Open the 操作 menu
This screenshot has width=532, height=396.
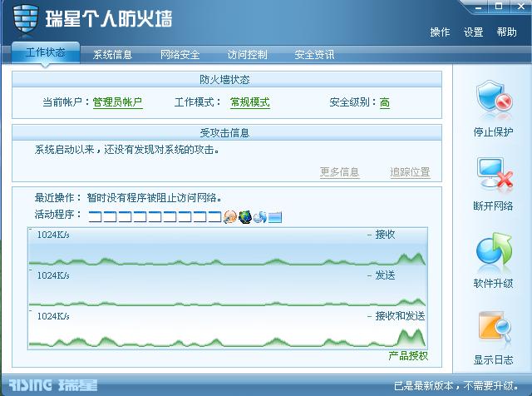[440, 32]
